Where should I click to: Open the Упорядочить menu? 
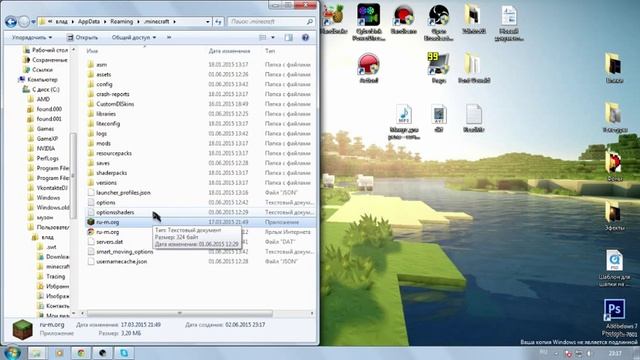32,38
